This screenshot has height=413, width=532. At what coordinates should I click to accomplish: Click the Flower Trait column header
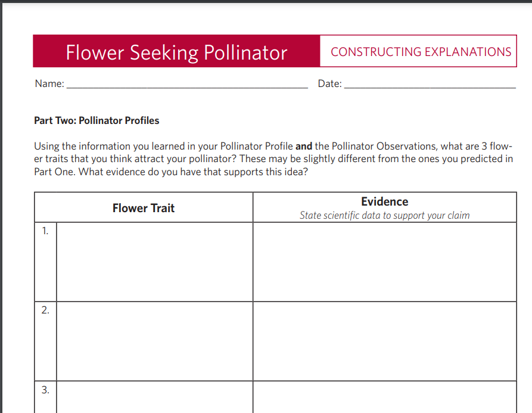[144, 207]
